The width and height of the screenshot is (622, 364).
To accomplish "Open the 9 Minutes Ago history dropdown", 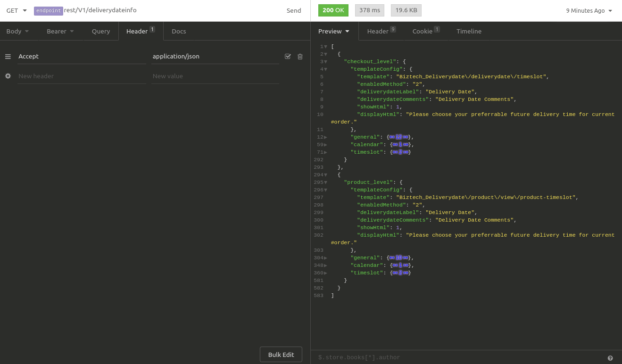I will [589, 10].
